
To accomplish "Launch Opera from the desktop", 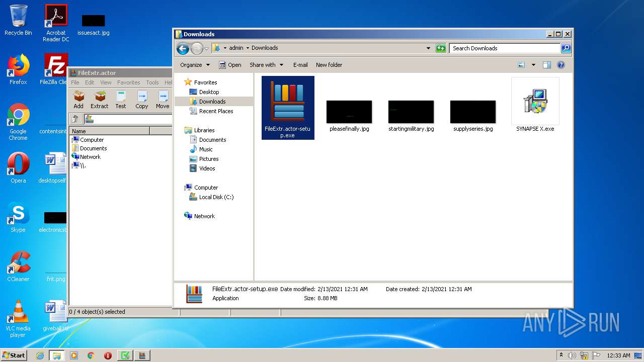I will pos(18,168).
